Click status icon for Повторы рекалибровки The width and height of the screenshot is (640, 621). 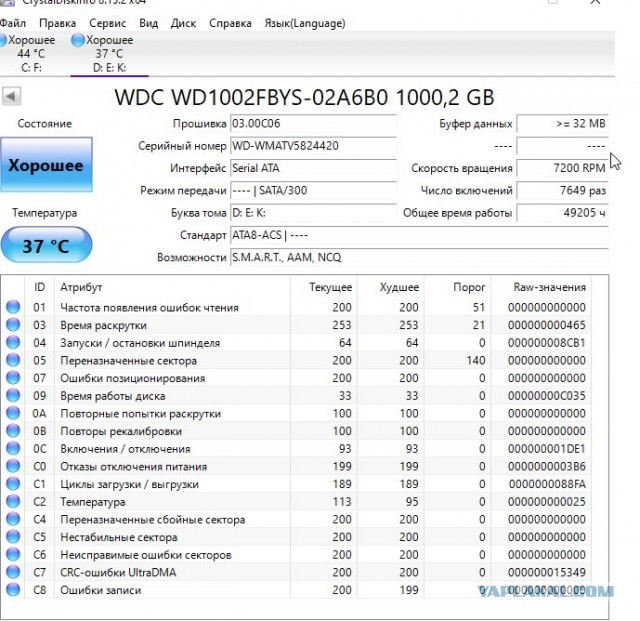pos(13,431)
